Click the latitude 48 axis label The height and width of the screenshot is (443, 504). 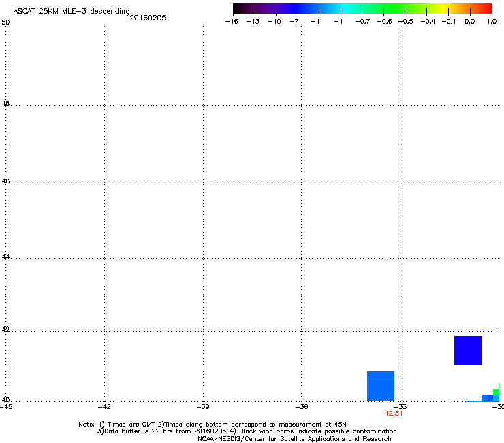[x=5, y=104]
